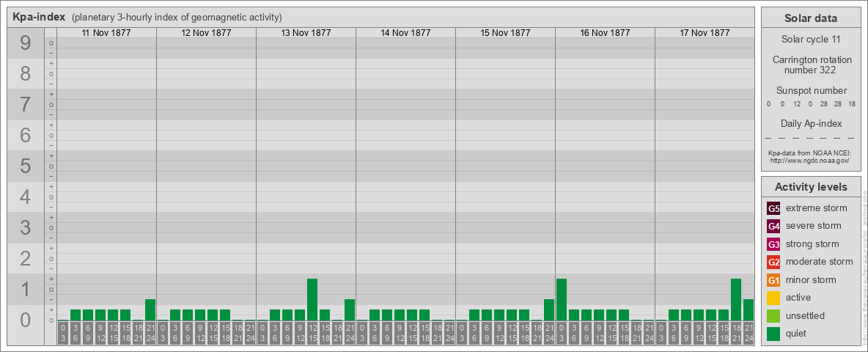
Task: Select the light green 'unsettled' legend swatch
Action: tap(773, 316)
